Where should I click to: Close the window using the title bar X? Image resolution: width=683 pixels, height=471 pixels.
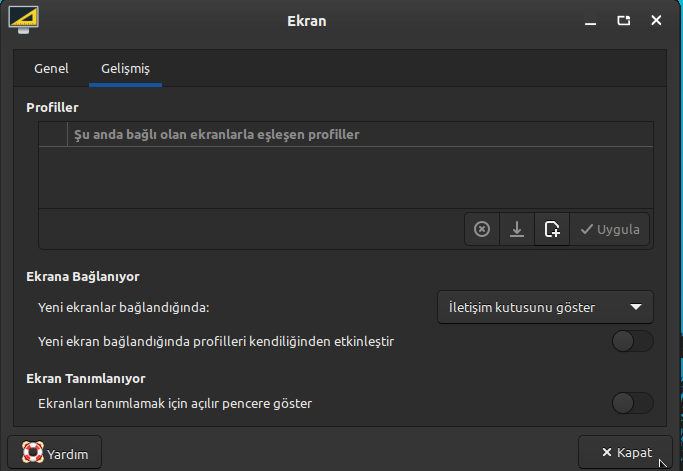click(656, 20)
